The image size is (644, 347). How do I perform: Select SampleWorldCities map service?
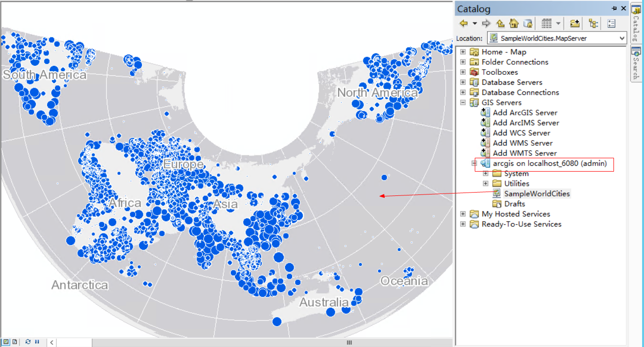537,194
